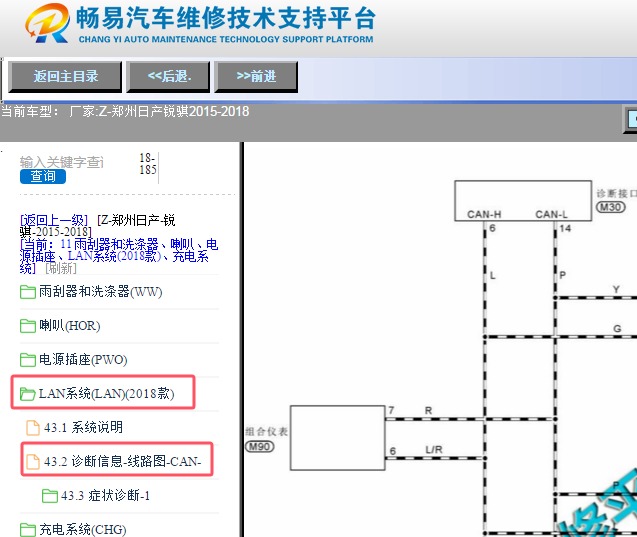Click the 刷新 refresh link

pyautogui.click(x=61, y=268)
